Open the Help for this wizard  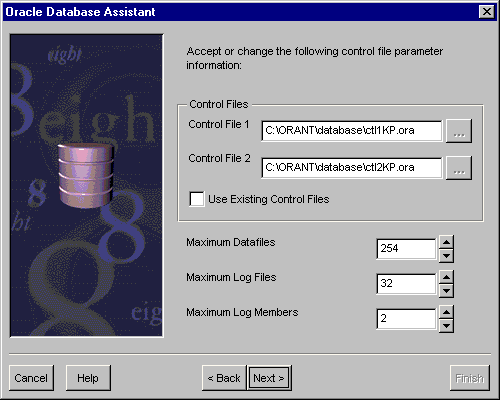(x=88, y=378)
